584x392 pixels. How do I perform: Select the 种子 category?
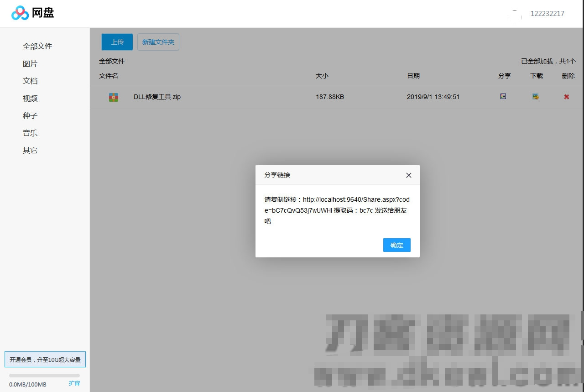point(30,115)
